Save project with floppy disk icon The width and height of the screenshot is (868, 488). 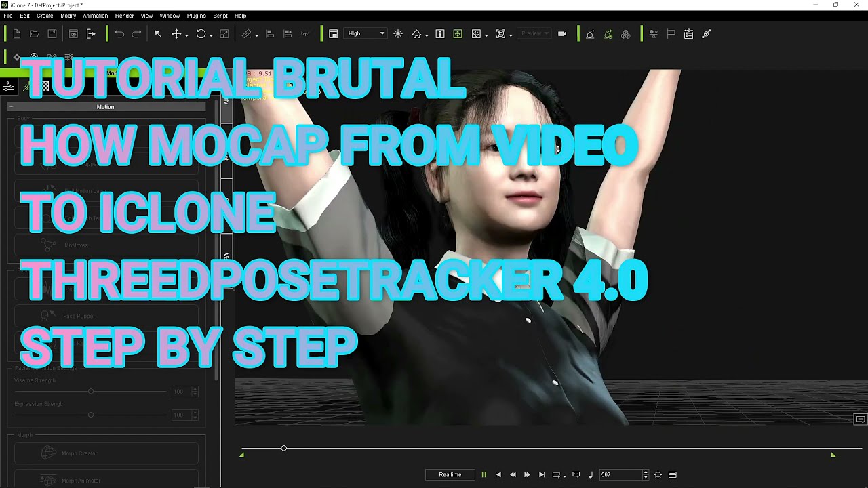[52, 34]
